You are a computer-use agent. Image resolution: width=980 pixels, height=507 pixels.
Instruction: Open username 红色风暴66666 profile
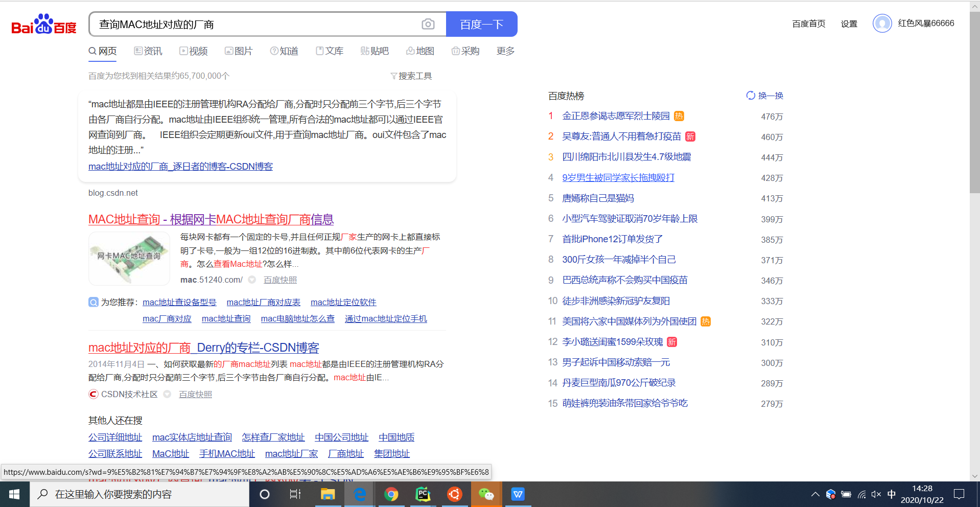coord(926,23)
